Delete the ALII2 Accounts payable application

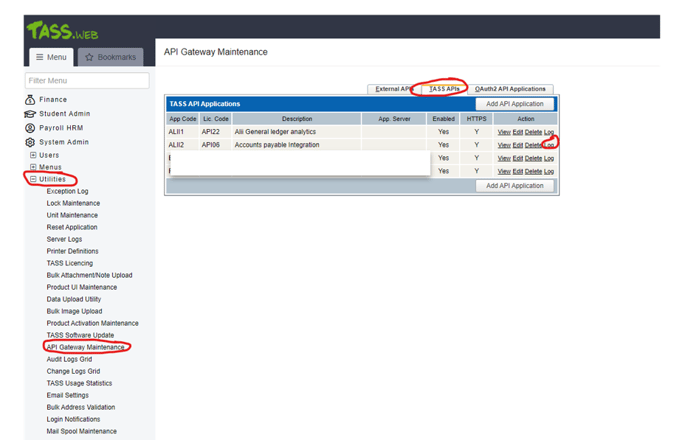coord(533,145)
